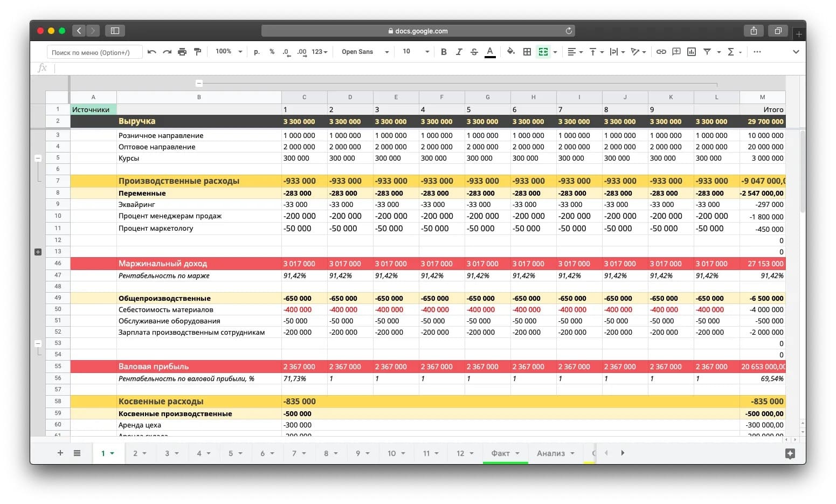Click the docs.google.com address bar
This screenshot has width=836, height=504.
coord(418,31)
